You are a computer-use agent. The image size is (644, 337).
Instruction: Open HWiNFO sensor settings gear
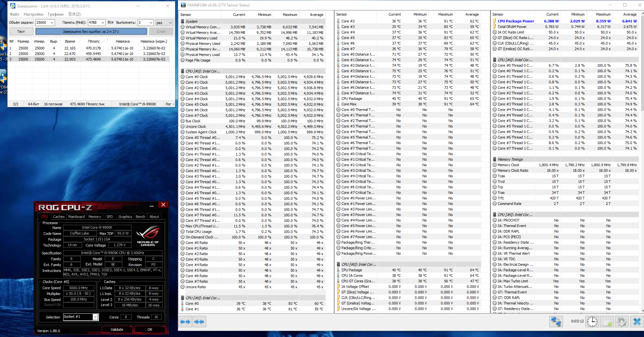pos(622,322)
